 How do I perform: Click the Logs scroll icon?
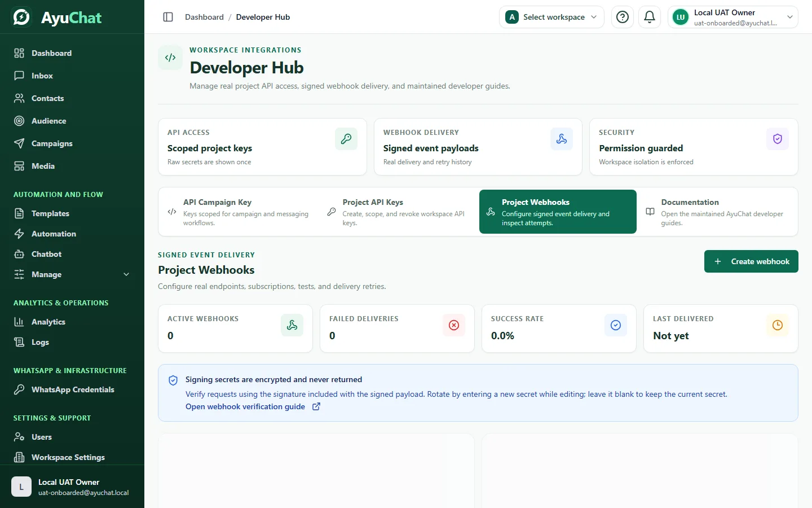19,342
